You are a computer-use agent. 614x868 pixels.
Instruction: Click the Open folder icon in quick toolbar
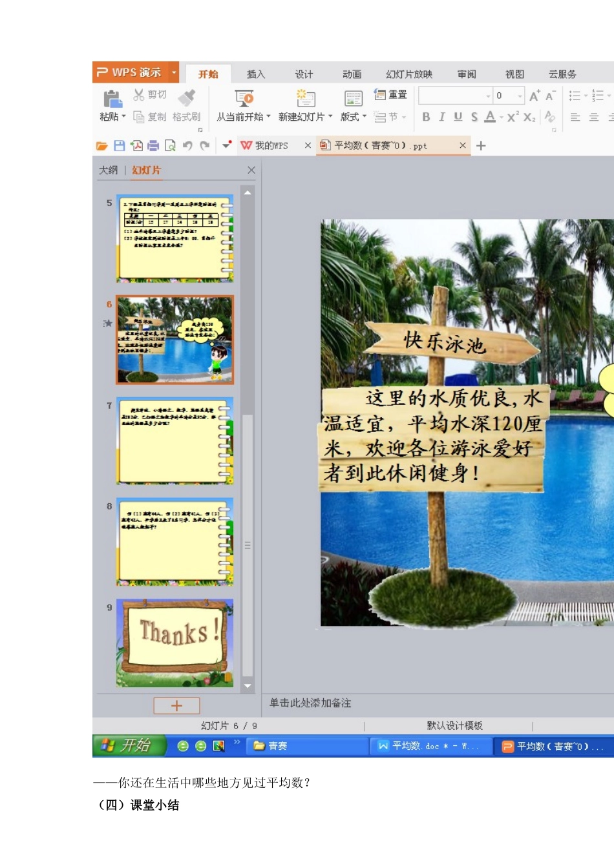click(101, 146)
